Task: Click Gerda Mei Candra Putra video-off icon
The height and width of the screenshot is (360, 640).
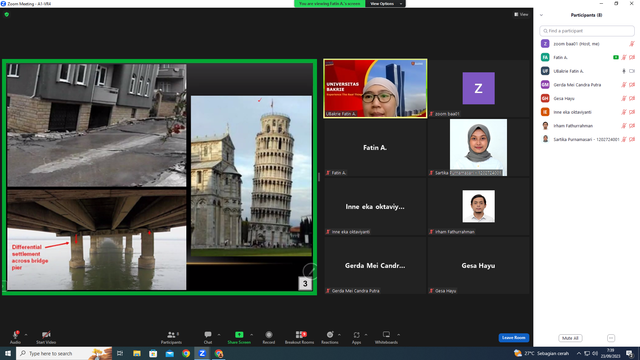Action: click(632, 85)
